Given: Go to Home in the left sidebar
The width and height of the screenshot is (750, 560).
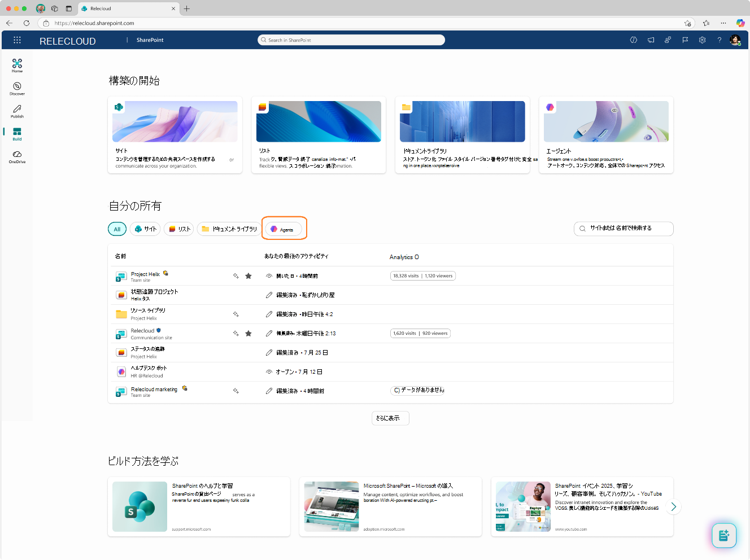Looking at the screenshot, I should click(x=17, y=65).
